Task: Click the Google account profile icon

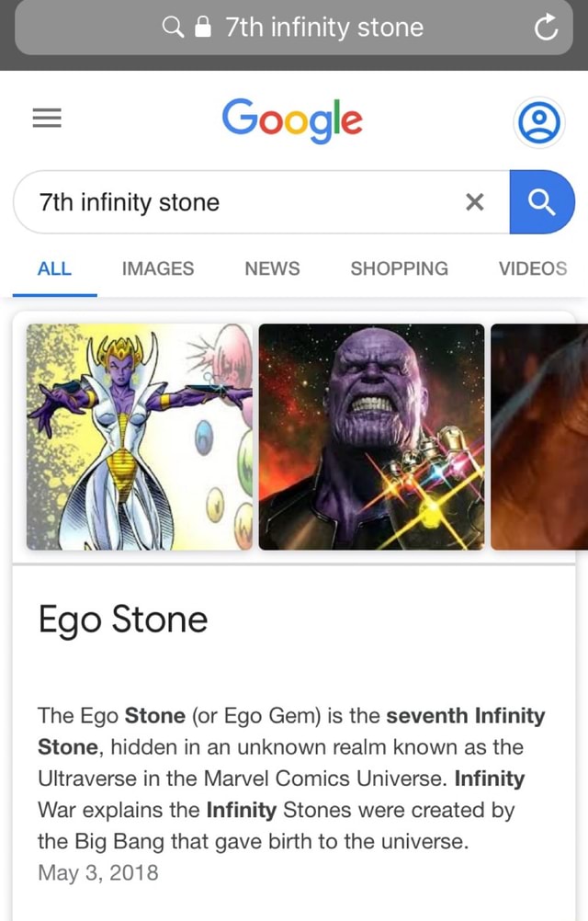Action: 539,121
